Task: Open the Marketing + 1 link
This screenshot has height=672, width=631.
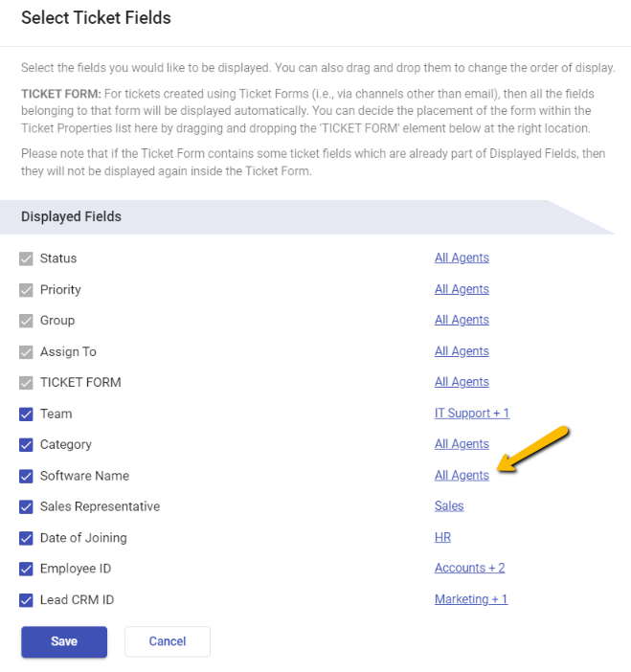Action: (x=471, y=598)
